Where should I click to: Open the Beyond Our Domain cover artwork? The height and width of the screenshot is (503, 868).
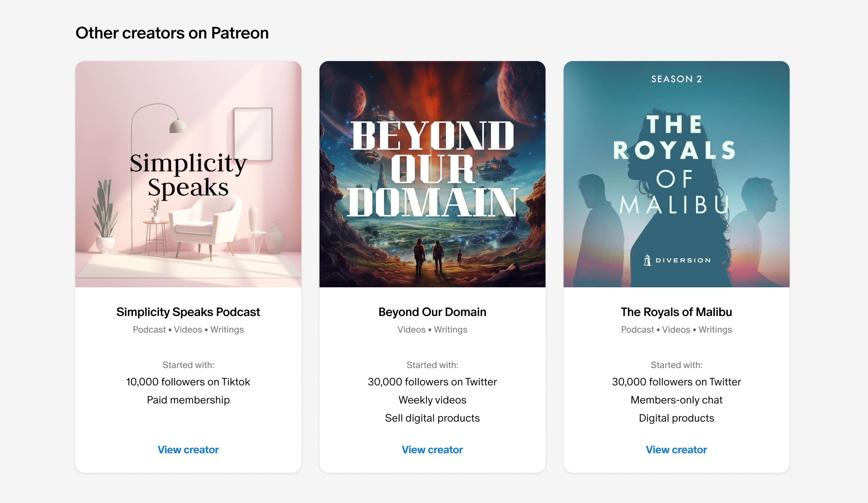(x=432, y=173)
